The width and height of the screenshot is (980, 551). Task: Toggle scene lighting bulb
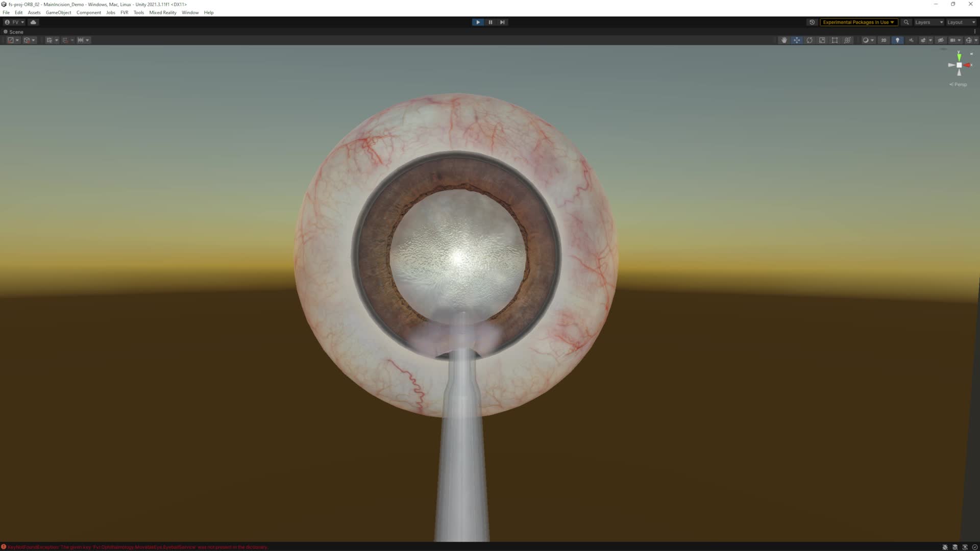tap(897, 40)
